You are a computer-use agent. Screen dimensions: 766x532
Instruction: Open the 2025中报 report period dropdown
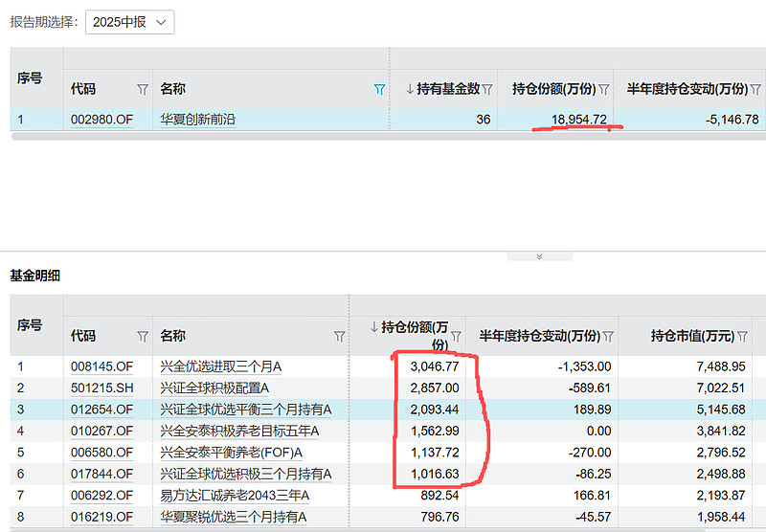pyautogui.click(x=129, y=22)
